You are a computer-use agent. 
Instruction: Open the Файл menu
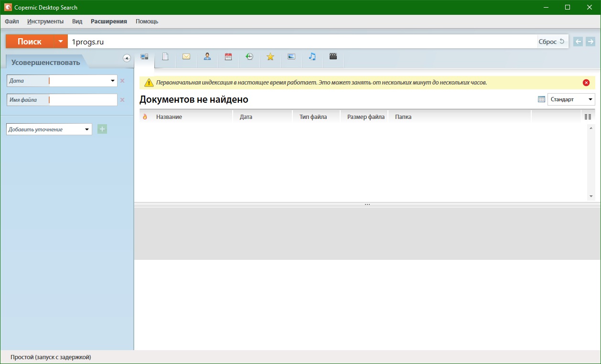12,21
